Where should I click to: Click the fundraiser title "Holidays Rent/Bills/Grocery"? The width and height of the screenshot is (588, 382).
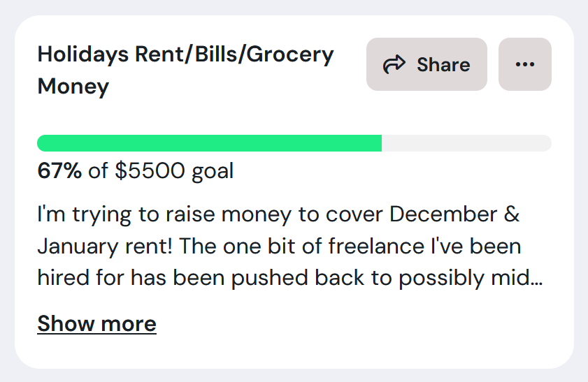tap(185, 54)
